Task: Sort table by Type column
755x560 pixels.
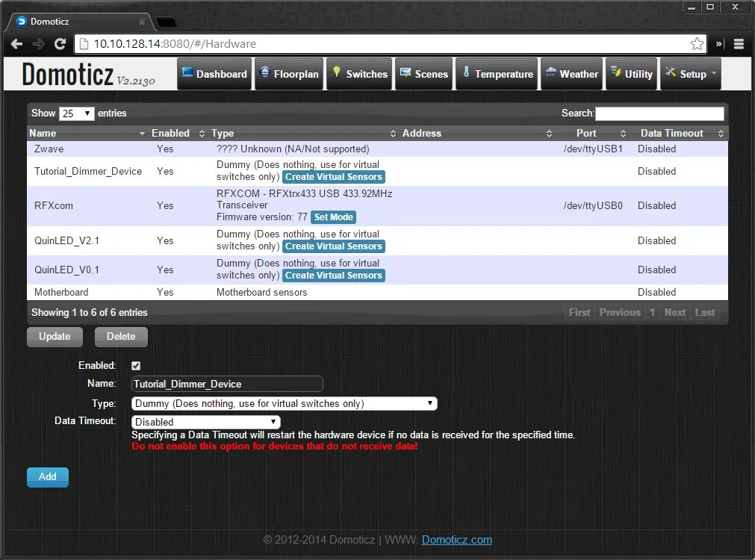Action: [x=303, y=134]
